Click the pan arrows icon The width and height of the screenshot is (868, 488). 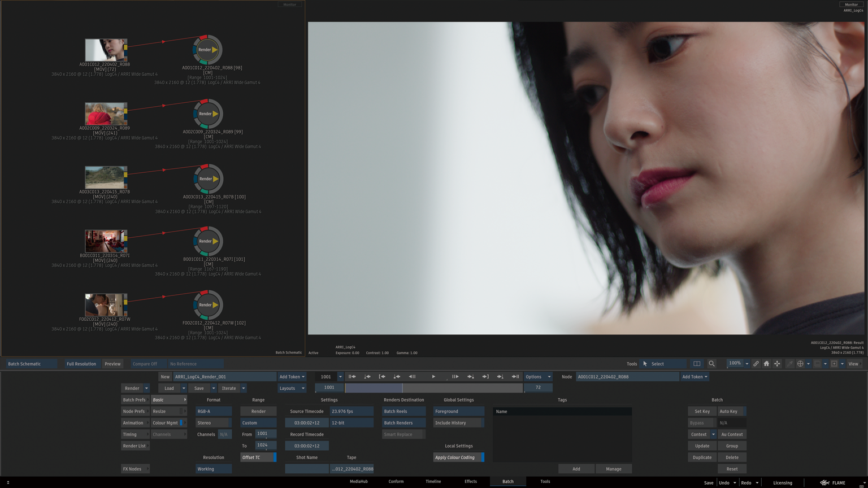777,364
